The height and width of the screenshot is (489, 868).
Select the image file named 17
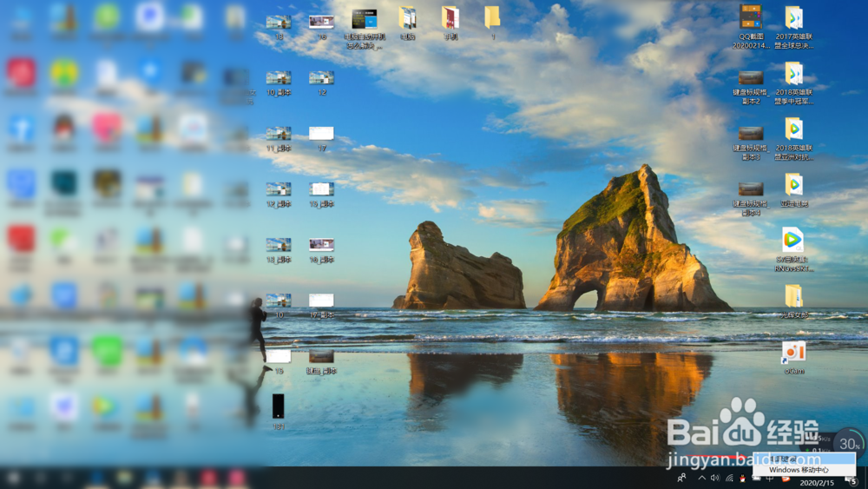pyautogui.click(x=322, y=138)
